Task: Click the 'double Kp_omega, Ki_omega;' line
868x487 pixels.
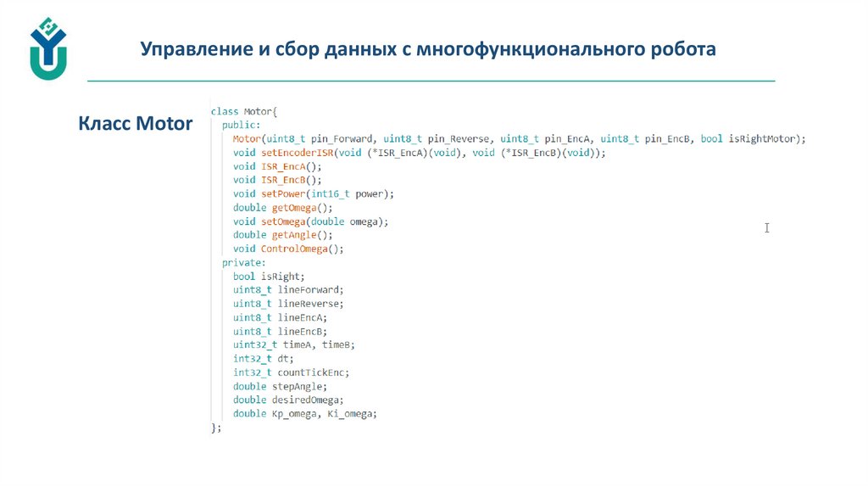Action: (x=304, y=413)
